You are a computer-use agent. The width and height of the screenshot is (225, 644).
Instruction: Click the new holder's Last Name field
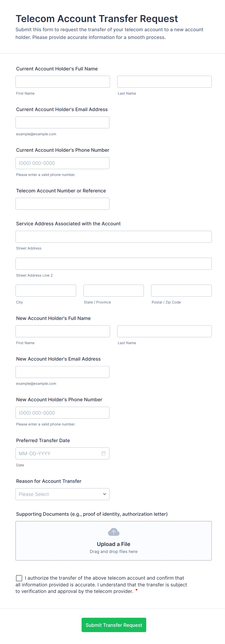tap(164, 331)
